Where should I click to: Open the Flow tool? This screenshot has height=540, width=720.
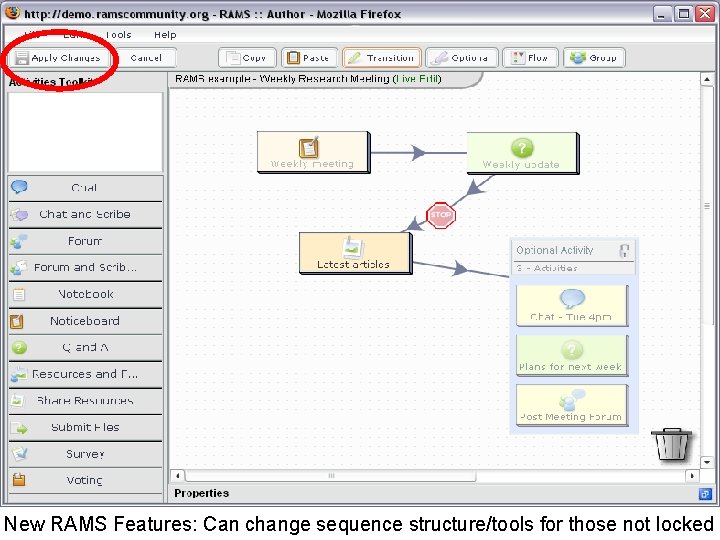(530, 58)
